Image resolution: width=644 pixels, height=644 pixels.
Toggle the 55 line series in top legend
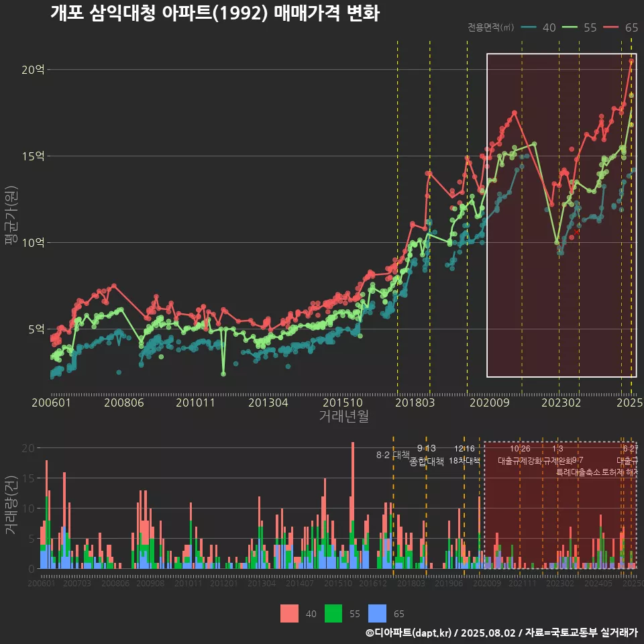coord(579,28)
